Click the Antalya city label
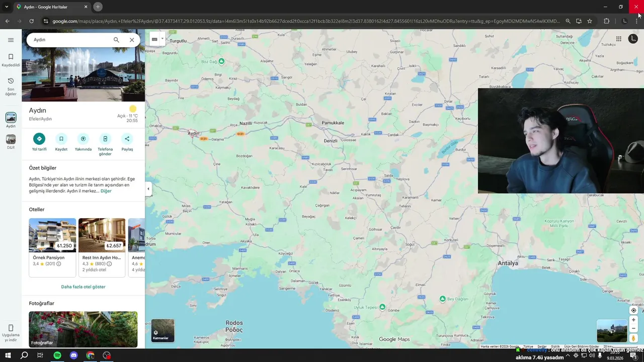 pos(508,263)
